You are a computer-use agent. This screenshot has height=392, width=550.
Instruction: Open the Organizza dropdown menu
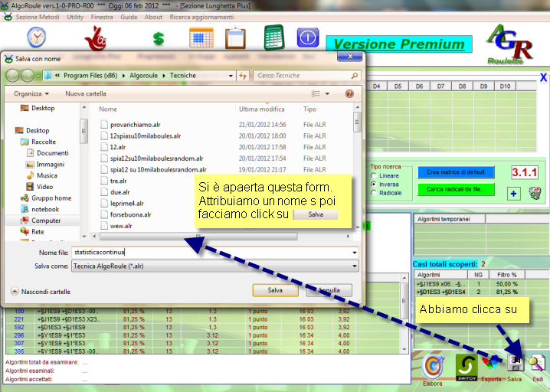pyautogui.click(x=31, y=93)
